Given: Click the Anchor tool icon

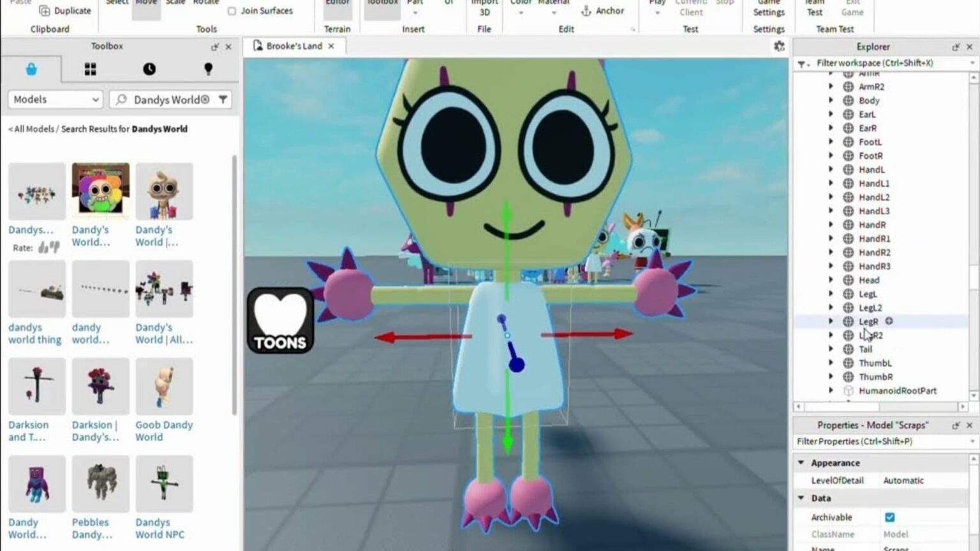Looking at the screenshot, I should click(586, 11).
